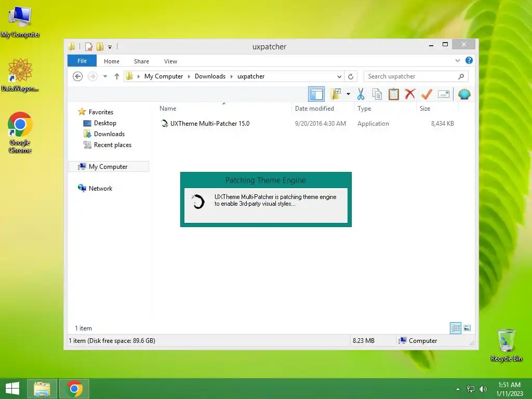Screen dimensions: 532x399
Task: Click the folder icon in the title bar
Action: (72, 46)
